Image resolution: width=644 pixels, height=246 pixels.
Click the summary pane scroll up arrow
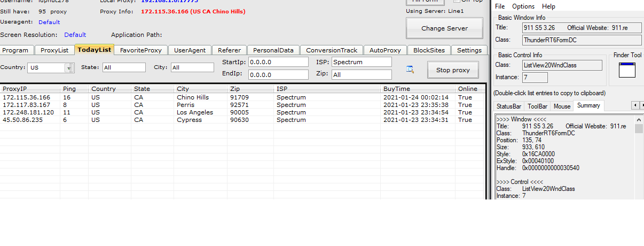click(639, 119)
